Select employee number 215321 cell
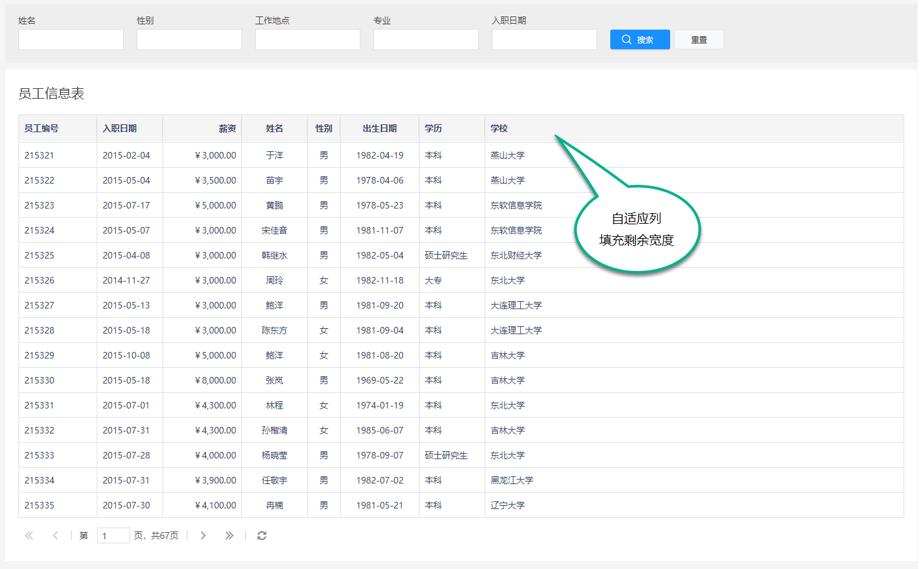 (x=58, y=155)
